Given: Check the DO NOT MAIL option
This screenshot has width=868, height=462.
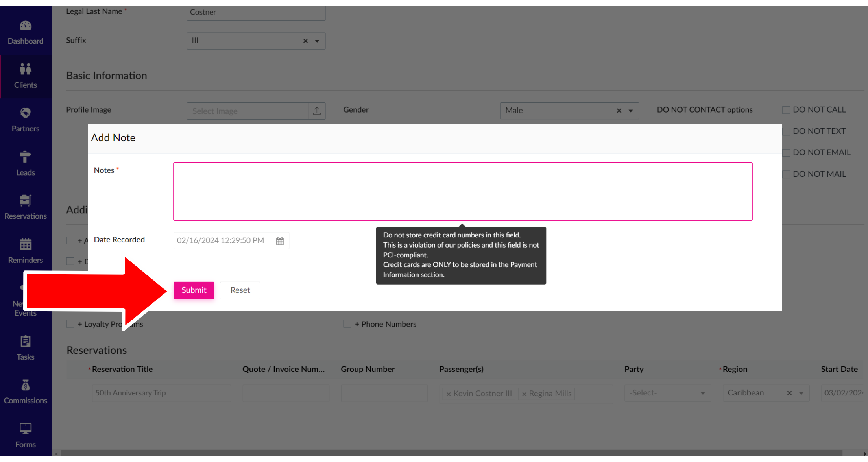Looking at the screenshot, I should click(x=786, y=174).
